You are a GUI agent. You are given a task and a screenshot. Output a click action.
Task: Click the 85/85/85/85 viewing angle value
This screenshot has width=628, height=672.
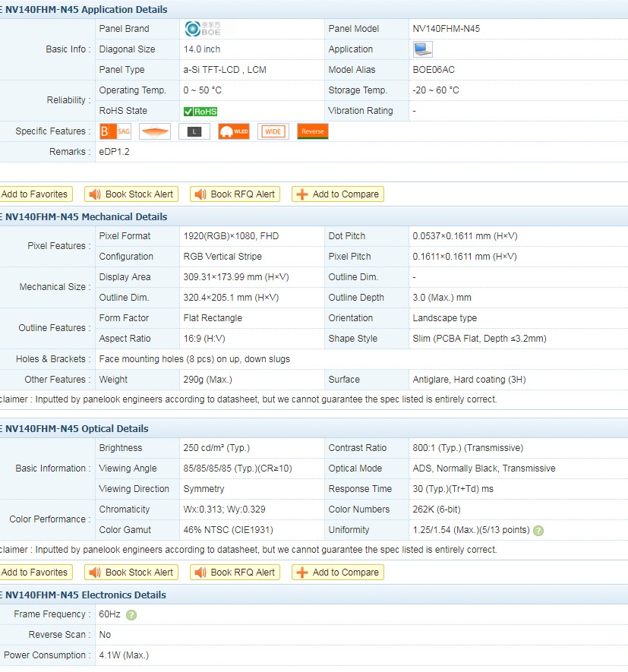coord(238,469)
